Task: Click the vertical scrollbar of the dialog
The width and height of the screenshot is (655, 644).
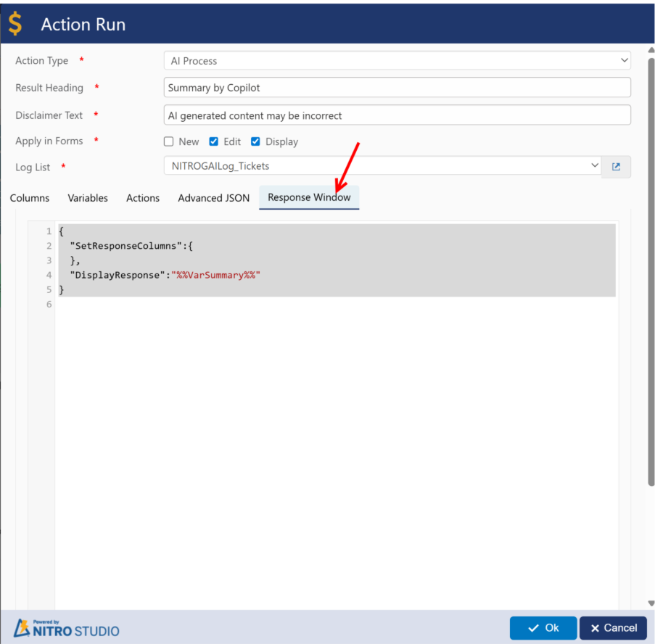Action: coord(651,290)
